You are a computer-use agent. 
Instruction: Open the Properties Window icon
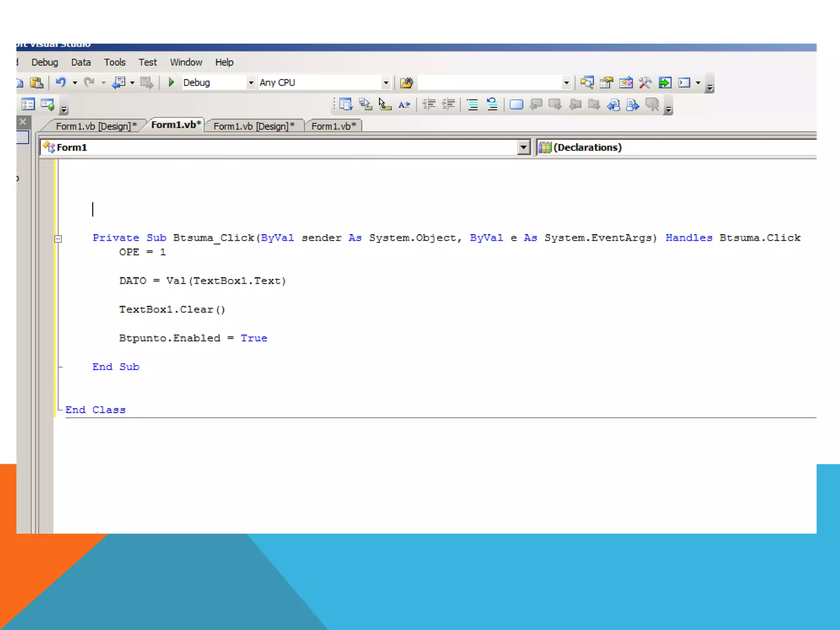tap(606, 83)
